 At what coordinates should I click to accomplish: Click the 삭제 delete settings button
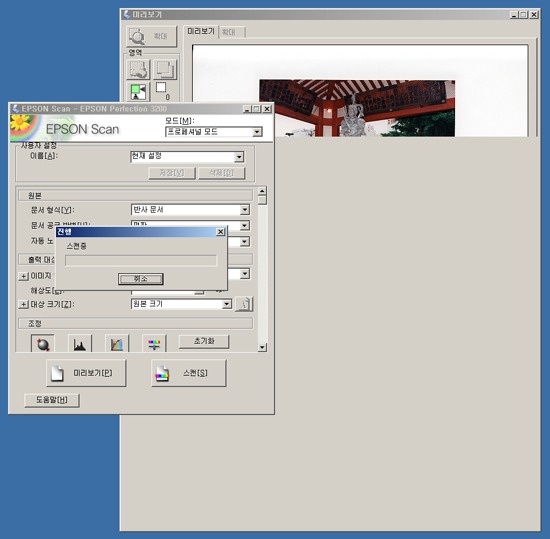tap(221, 173)
